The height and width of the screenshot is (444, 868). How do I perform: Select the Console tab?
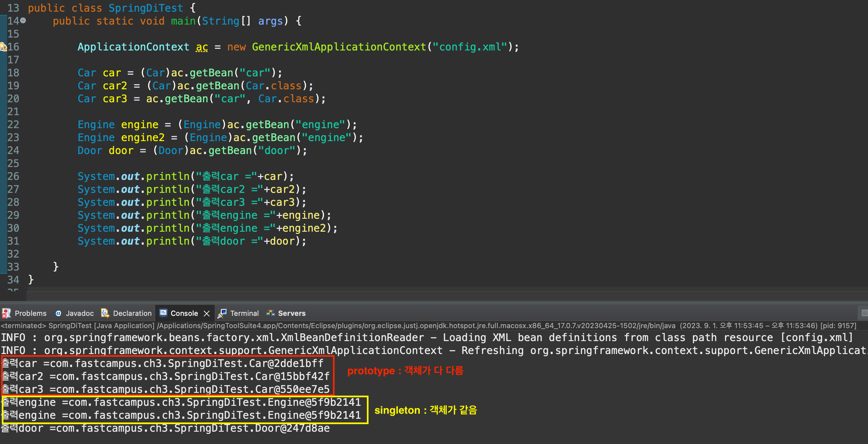pos(184,313)
